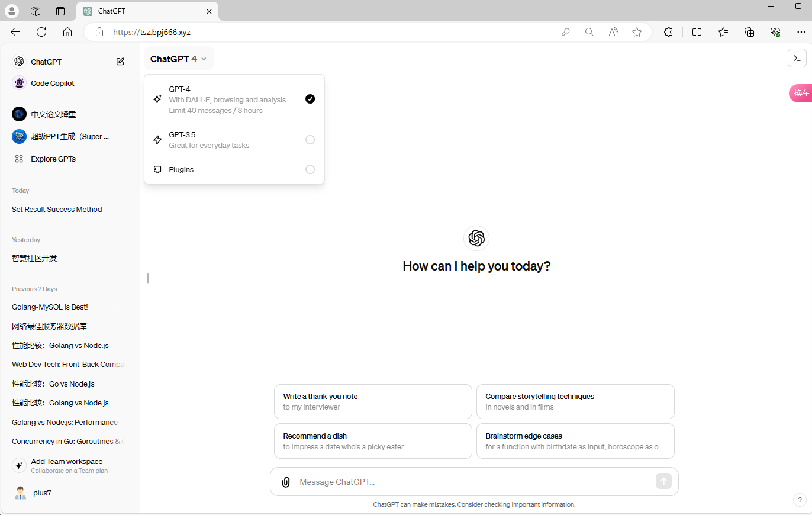
Task: Click the split screen icon
Action: (697, 32)
